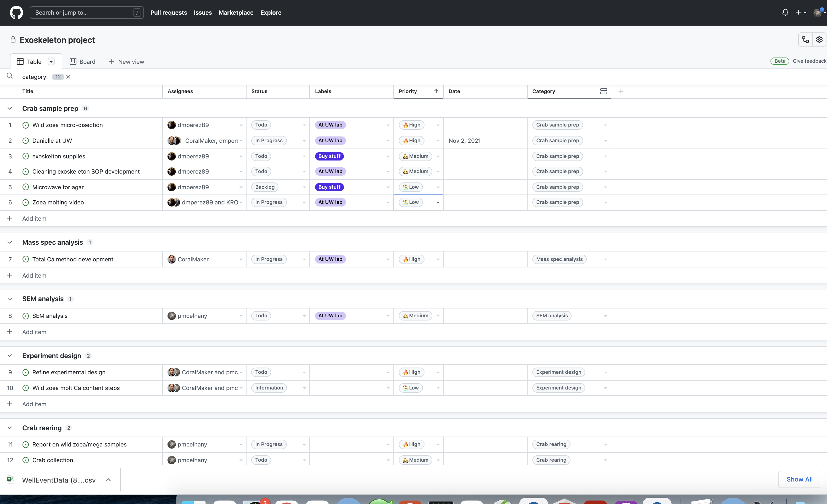Add new column with plus icon

pos(621,91)
